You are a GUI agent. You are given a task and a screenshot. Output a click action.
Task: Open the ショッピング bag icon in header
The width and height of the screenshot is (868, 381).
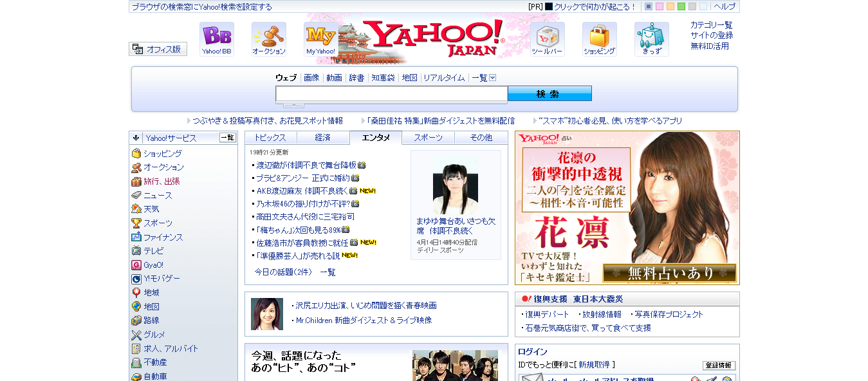tap(600, 39)
